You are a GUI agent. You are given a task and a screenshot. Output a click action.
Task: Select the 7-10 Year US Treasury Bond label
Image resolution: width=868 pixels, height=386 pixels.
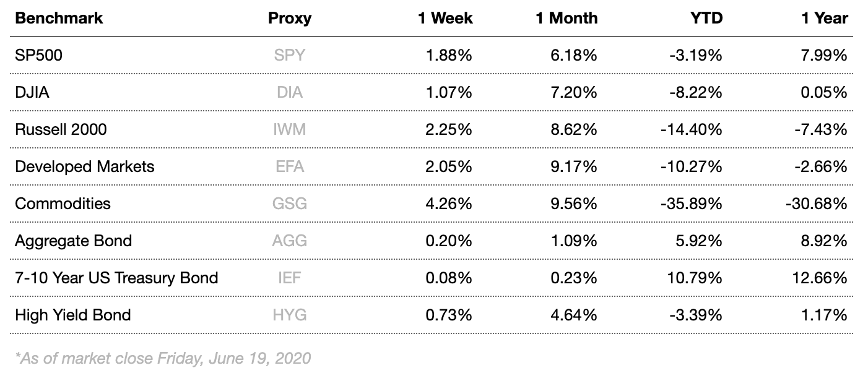[x=116, y=278]
